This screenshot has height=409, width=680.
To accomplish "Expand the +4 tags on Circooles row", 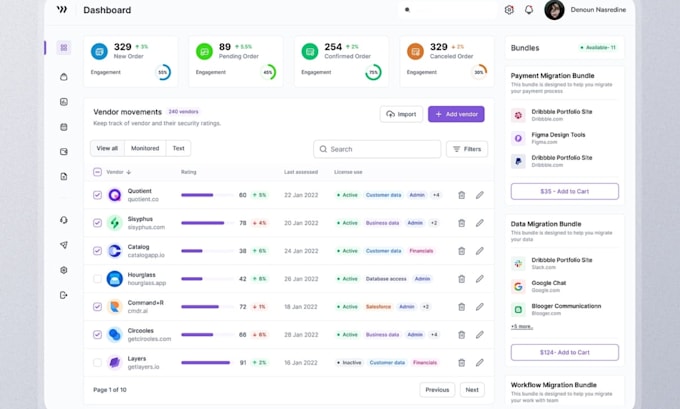I will tap(434, 335).
